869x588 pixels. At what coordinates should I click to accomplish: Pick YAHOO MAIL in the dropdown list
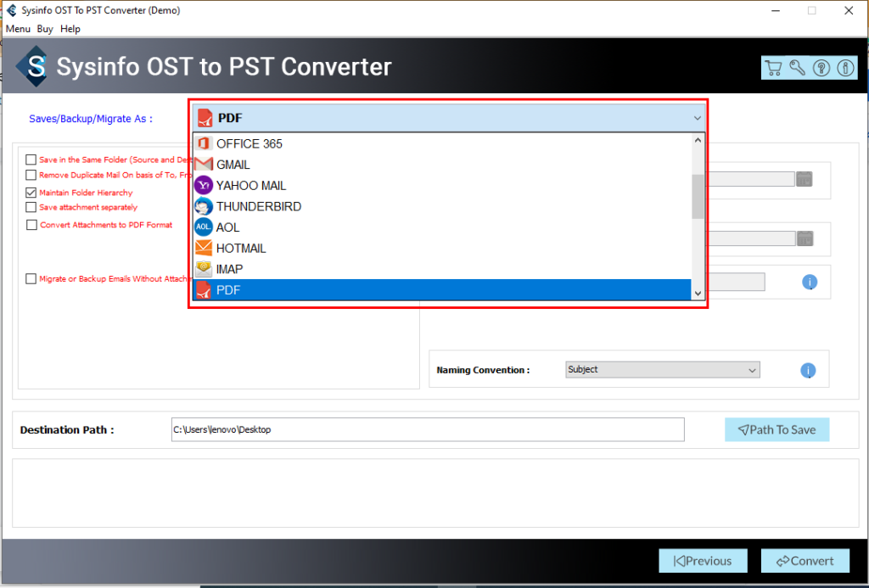click(x=442, y=185)
